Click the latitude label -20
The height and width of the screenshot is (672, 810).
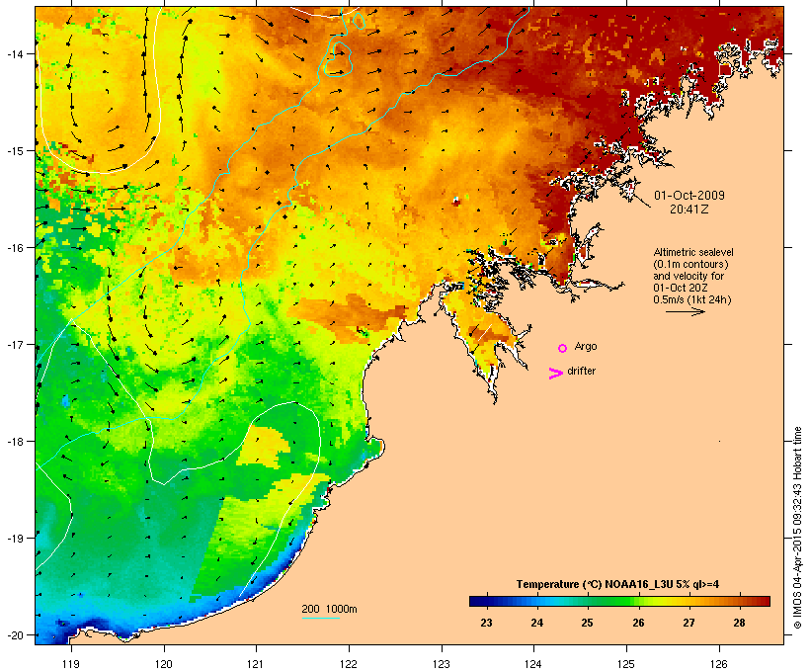click(x=14, y=635)
